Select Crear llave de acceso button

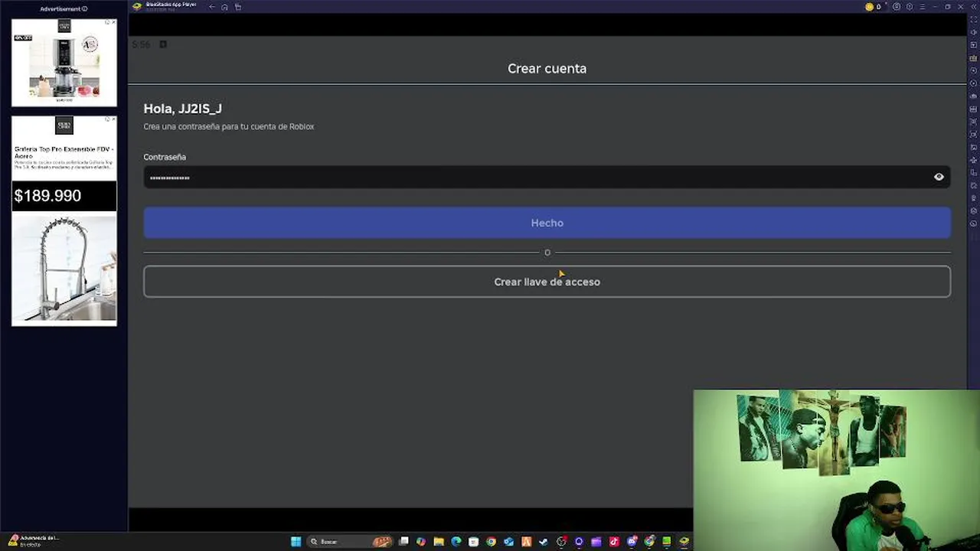pyautogui.click(x=547, y=282)
